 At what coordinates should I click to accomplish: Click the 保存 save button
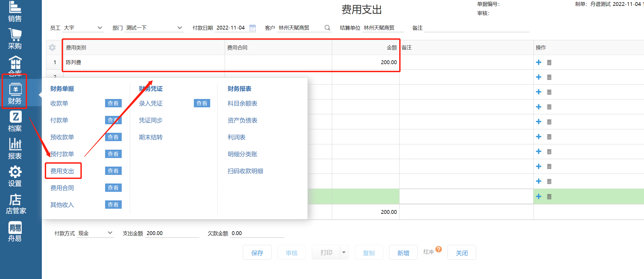point(257,252)
